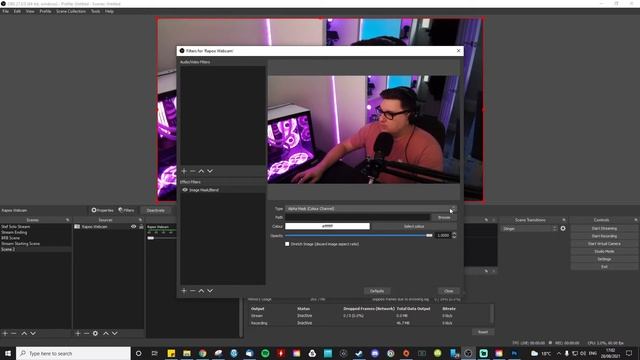Remove selected audio/video filter with minus
Viewport: 640px width, 360px height.
(x=193, y=171)
